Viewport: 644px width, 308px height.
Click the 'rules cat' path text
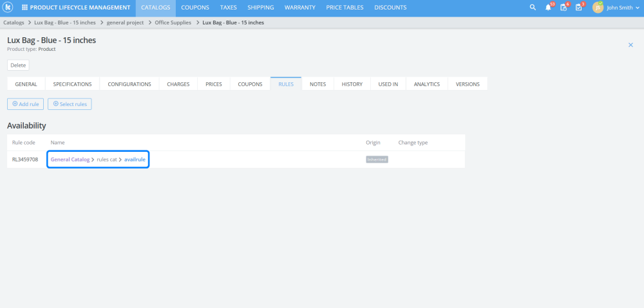tap(107, 159)
